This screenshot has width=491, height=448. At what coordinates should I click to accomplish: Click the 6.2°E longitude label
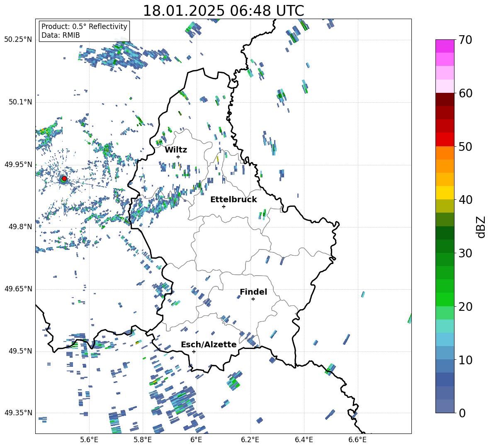tap(250, 440)
